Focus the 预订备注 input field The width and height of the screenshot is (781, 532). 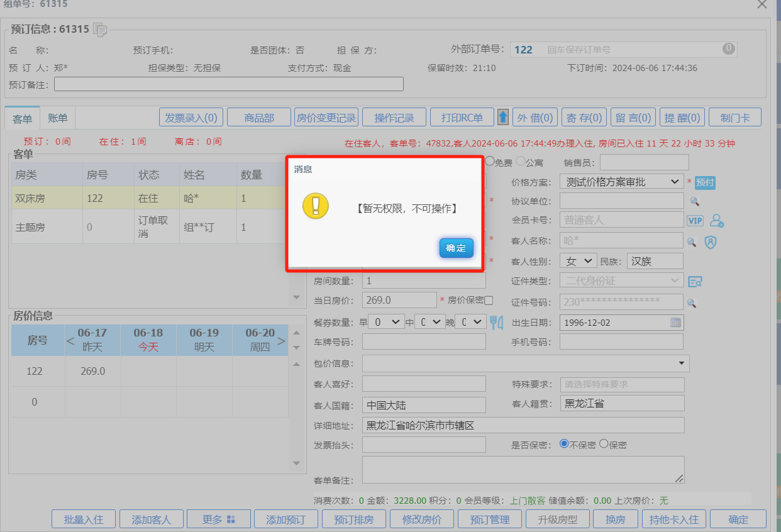click(229, 84)
